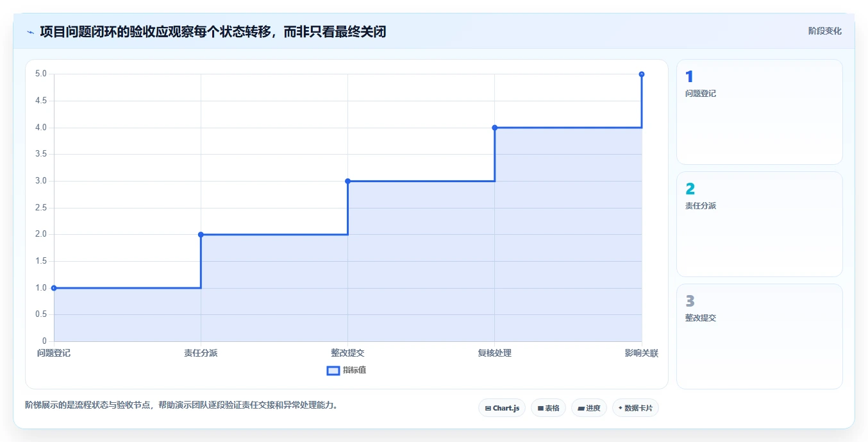This screenshot has width=868, height=442.
Task: Click the lightning icon beside the title
Action: (30, 32)
